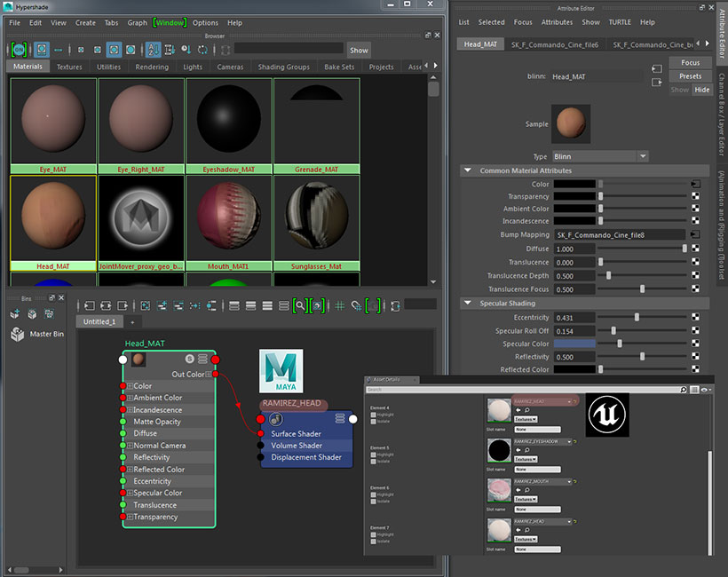Open the Master Bin icon
Screen dimensions: 728x577
[x=17, y=335]
